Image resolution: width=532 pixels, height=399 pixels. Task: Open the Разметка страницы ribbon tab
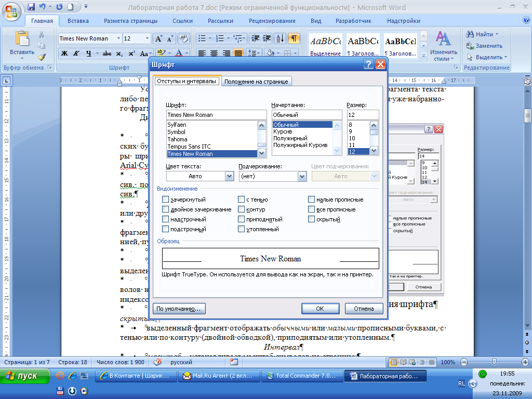pos(130,21)
